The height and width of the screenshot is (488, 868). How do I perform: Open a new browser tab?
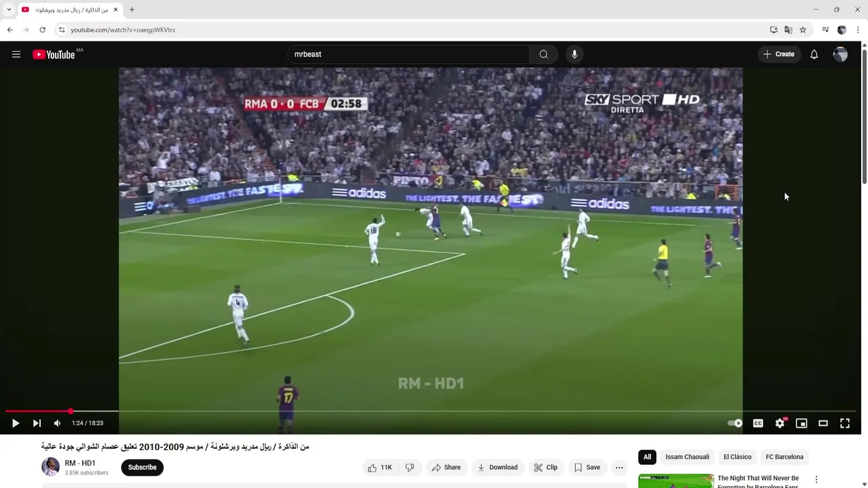point(132,9)
